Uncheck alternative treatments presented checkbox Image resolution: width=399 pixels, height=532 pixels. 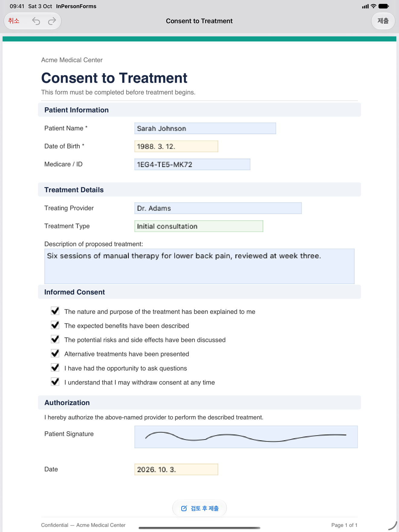[55, 353]
